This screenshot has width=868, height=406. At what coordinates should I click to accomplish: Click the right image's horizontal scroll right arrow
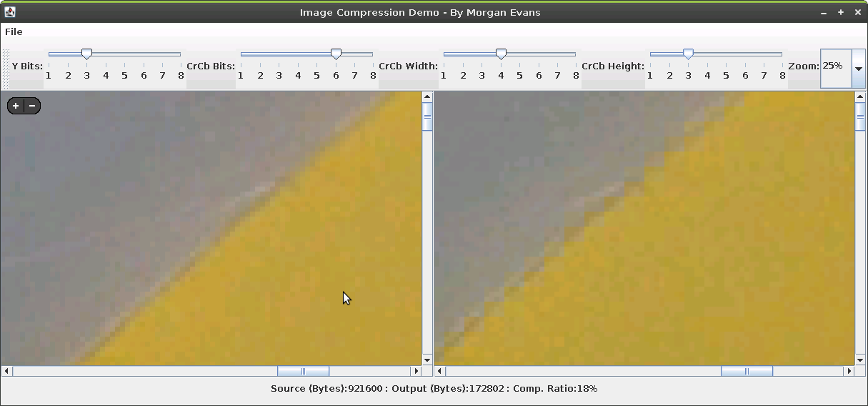849,371
